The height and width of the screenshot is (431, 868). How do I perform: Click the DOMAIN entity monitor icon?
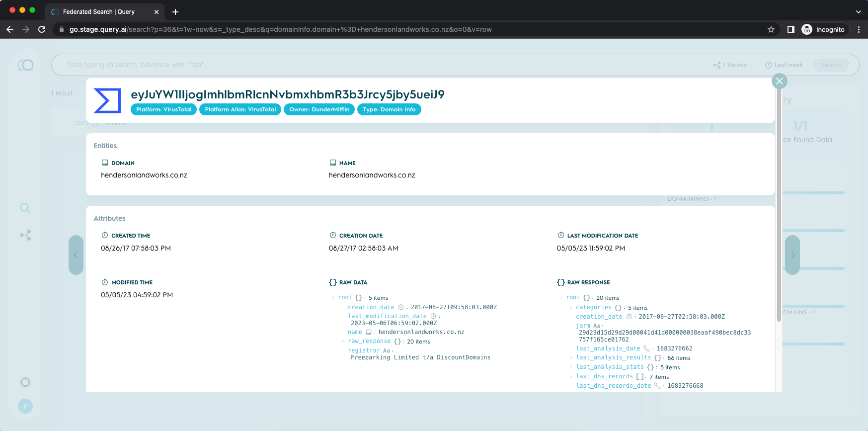click(105, 163)
